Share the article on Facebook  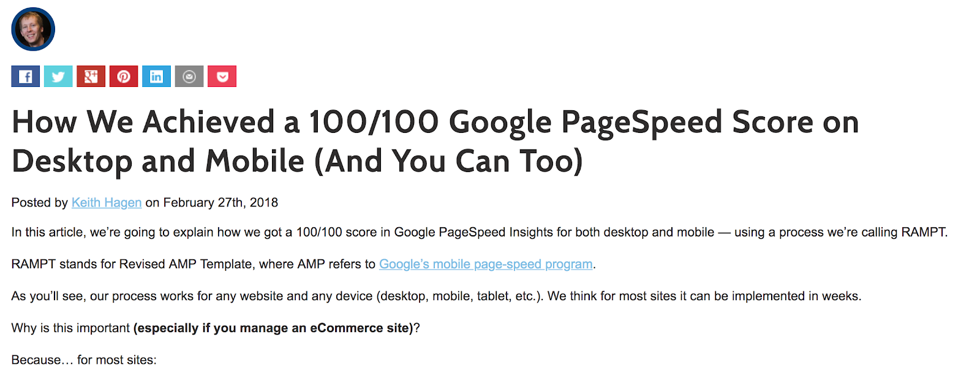26,77
